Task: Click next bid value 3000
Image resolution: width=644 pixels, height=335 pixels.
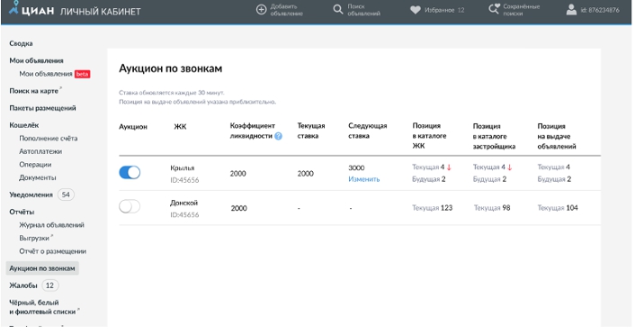Action: coord(356,167)
